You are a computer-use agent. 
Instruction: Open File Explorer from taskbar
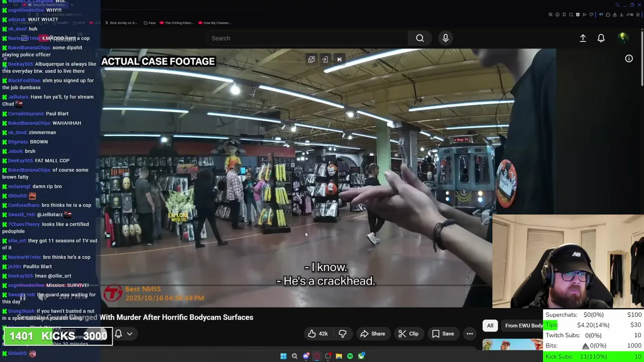coord(339,356)
